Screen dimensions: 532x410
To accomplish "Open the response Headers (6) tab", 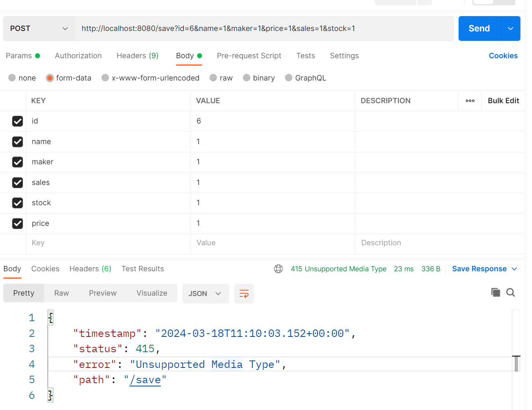I will tap(90, 269).
